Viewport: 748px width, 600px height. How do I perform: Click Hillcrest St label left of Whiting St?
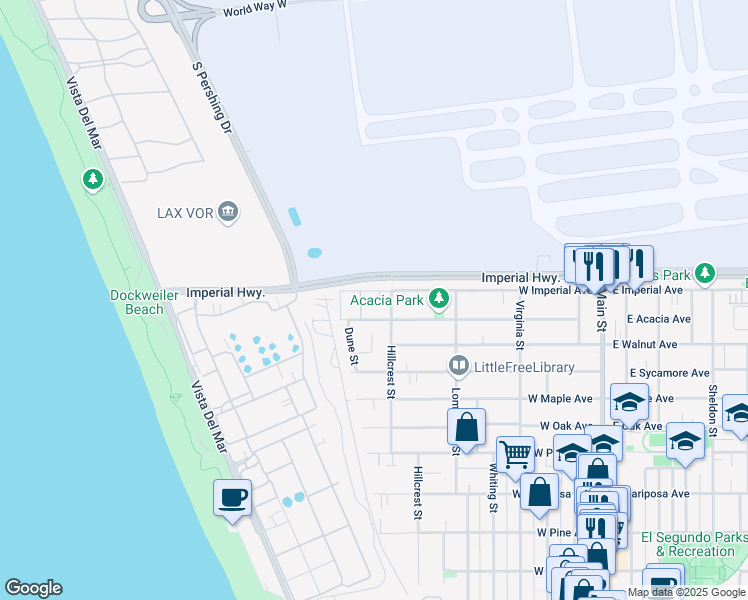coord(418,493)
